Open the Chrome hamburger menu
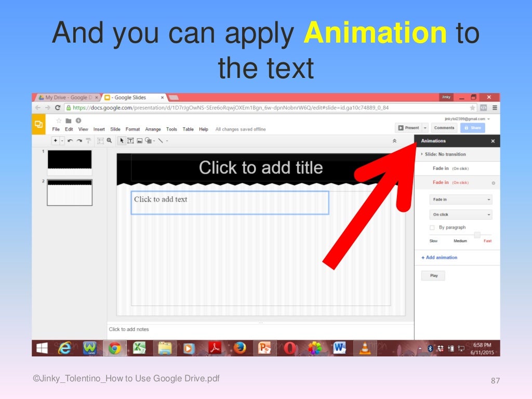 pos(495,108)
